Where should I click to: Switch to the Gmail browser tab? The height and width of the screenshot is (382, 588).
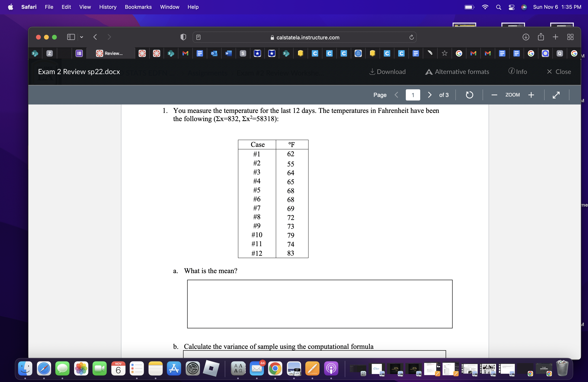coord(185,53)
